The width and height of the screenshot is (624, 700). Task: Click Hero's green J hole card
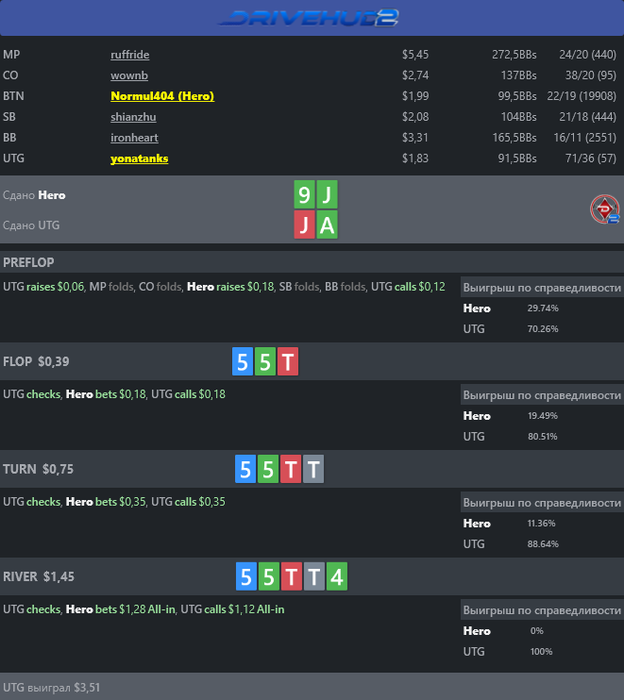[x=327, y=195]
